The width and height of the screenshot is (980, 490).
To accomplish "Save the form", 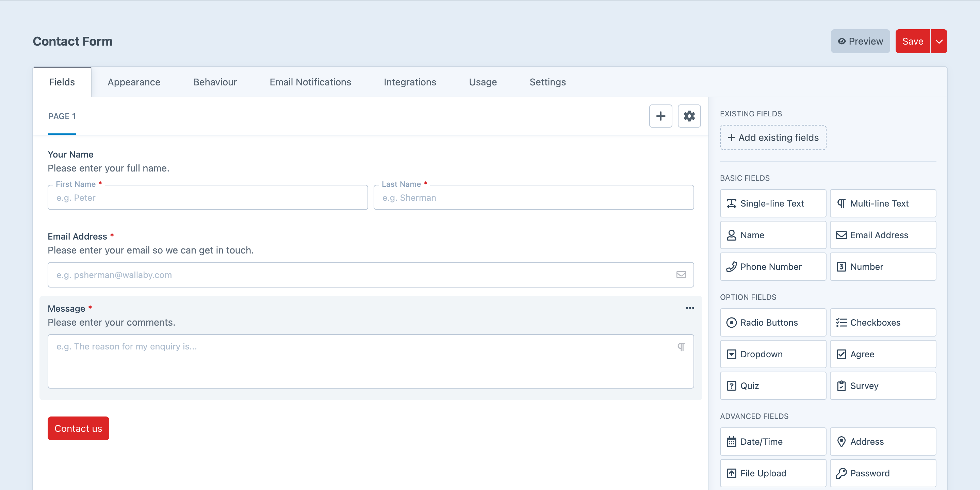I will coord(913,41).
